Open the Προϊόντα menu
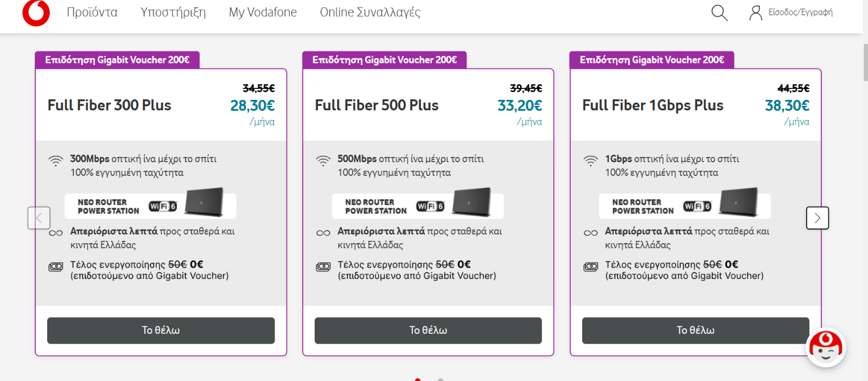Screen dimensions: 868x381 click(x=92, y=12)
